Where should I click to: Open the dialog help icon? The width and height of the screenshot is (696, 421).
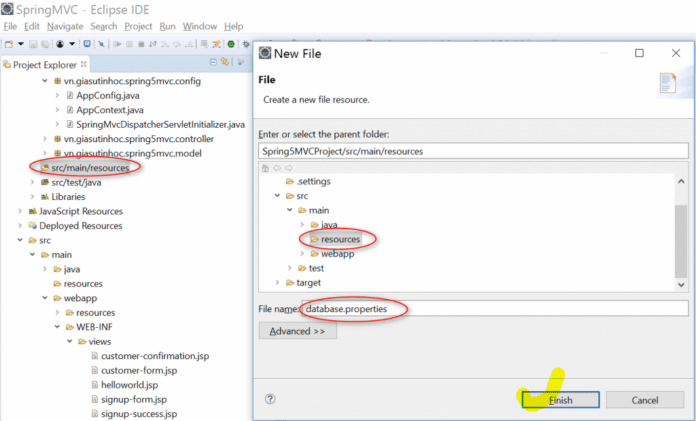(x=270, y=399)
